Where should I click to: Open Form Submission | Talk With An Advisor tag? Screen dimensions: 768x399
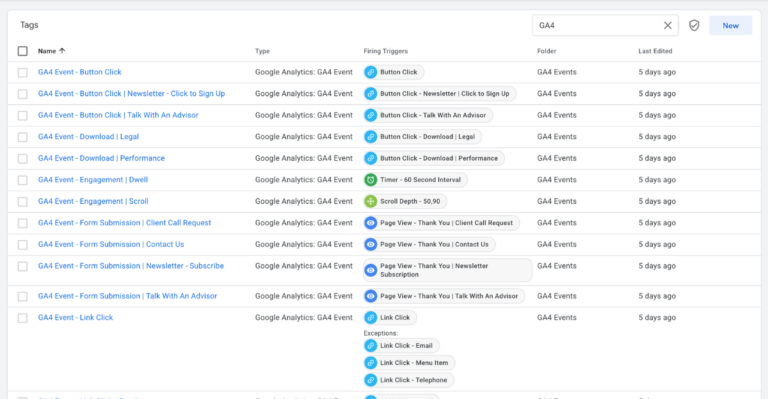[x=127, y=296]
